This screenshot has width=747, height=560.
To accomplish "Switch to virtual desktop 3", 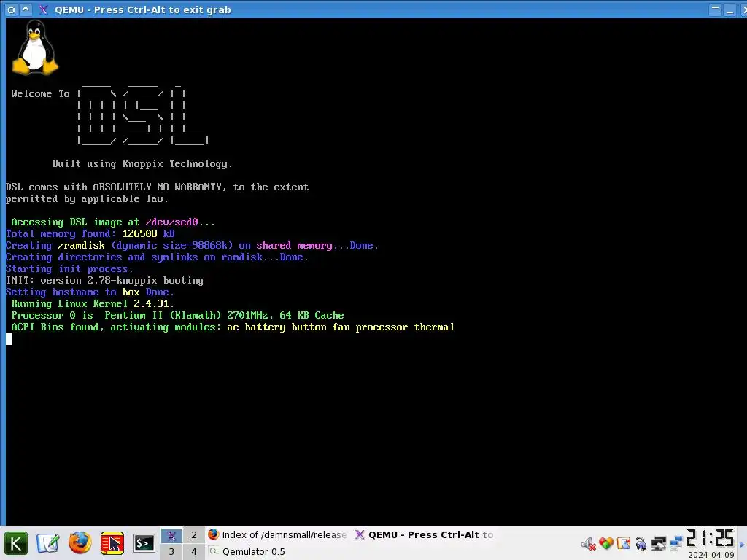I will 171,552.
